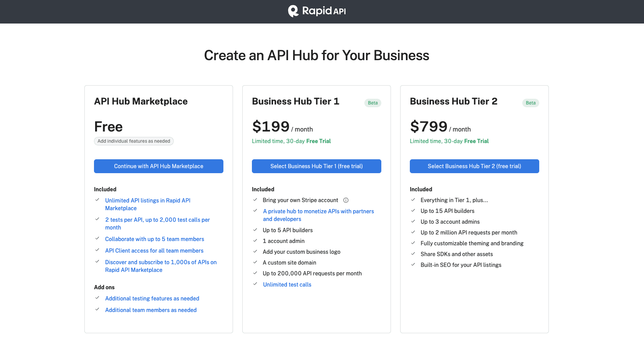Click the Add ons section label
644x339 pixels.
click(104, 287)
